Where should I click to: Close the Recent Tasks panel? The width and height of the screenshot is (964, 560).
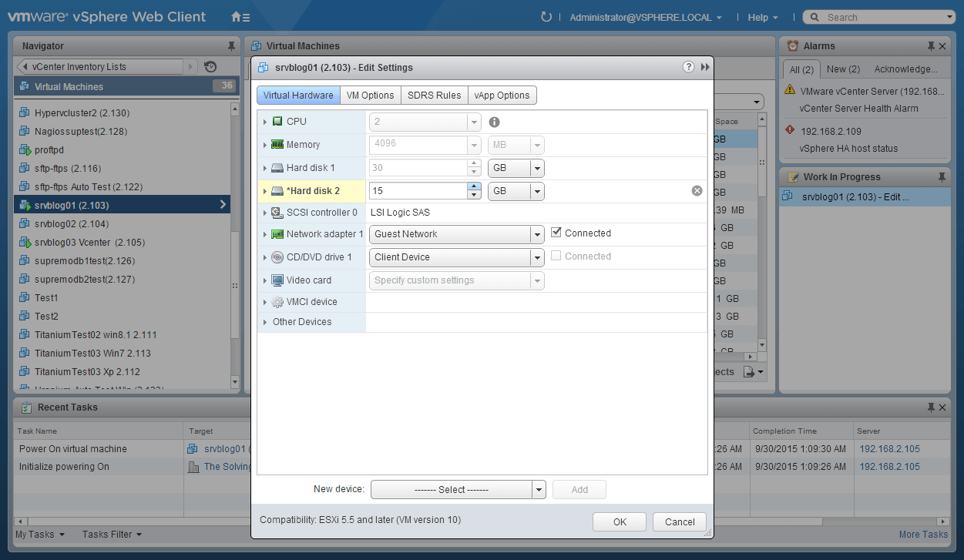point(942,407)
